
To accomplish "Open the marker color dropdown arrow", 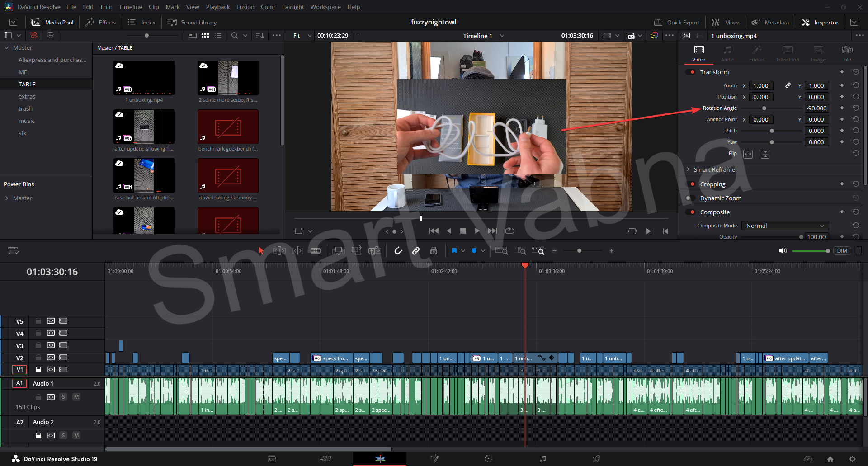I will pos(483,251).
